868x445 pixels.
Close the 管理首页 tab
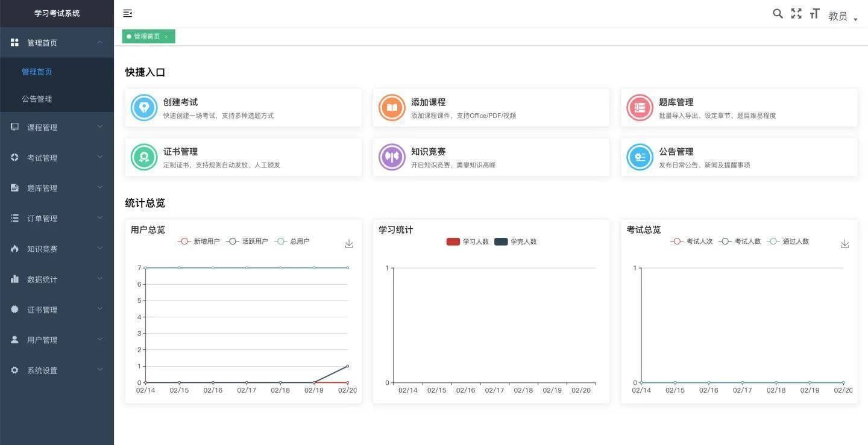tap(166, 37)
